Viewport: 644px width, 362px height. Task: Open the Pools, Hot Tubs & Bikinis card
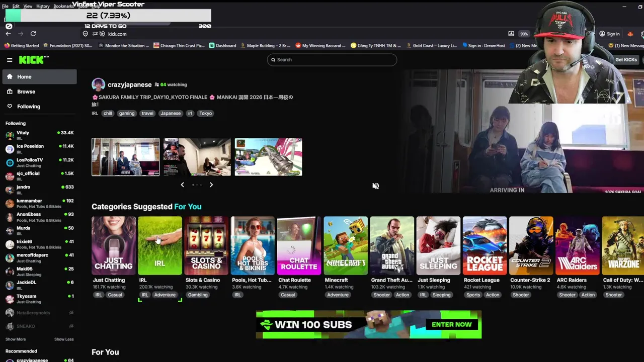pyautogui.click(x=253, y=246)
